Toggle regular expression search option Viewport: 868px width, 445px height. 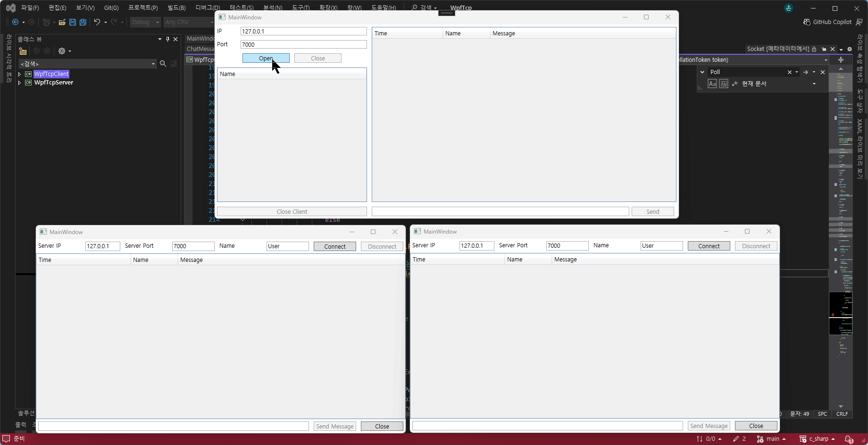734,84
